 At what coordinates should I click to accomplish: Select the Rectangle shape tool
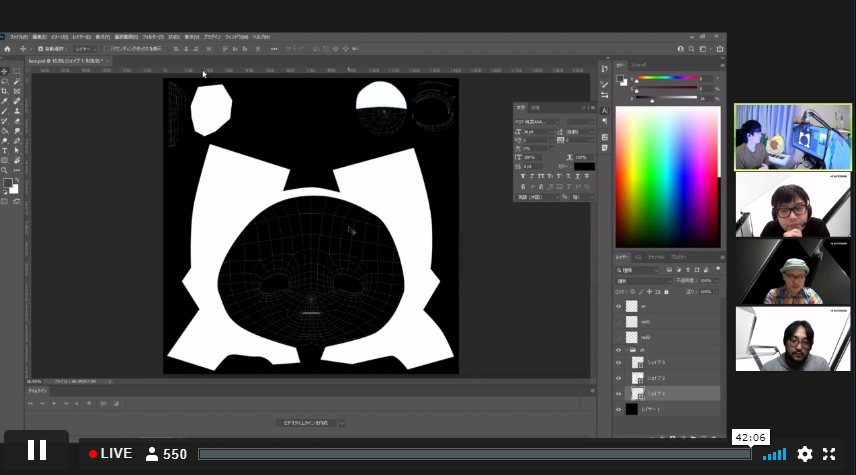pyautogui.click(x=5, y=161)
